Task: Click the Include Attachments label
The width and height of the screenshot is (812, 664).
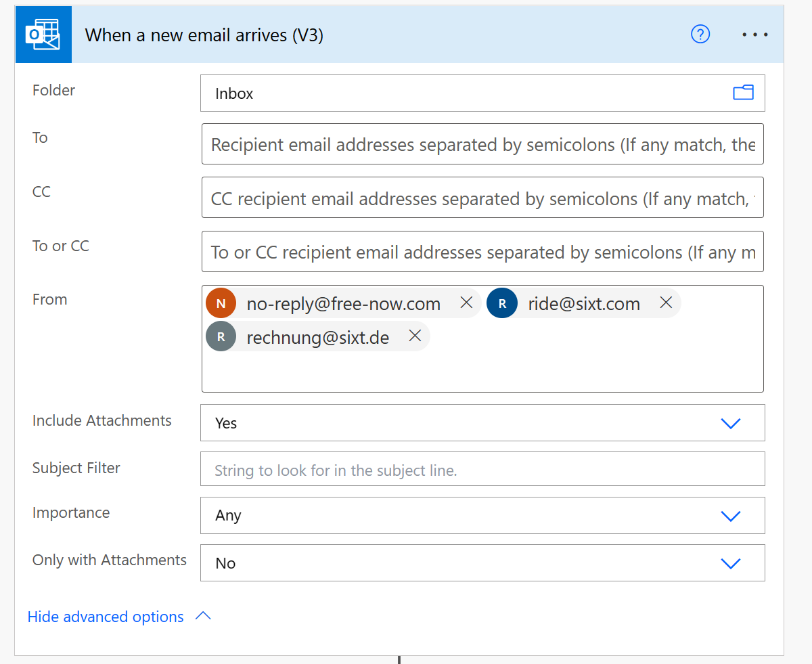Action: point(102,420)
